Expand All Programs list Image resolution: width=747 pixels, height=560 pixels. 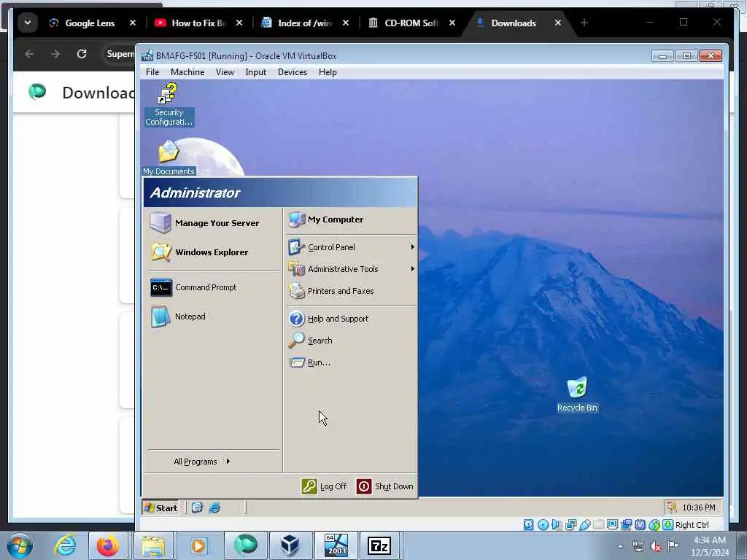point(202,462)
